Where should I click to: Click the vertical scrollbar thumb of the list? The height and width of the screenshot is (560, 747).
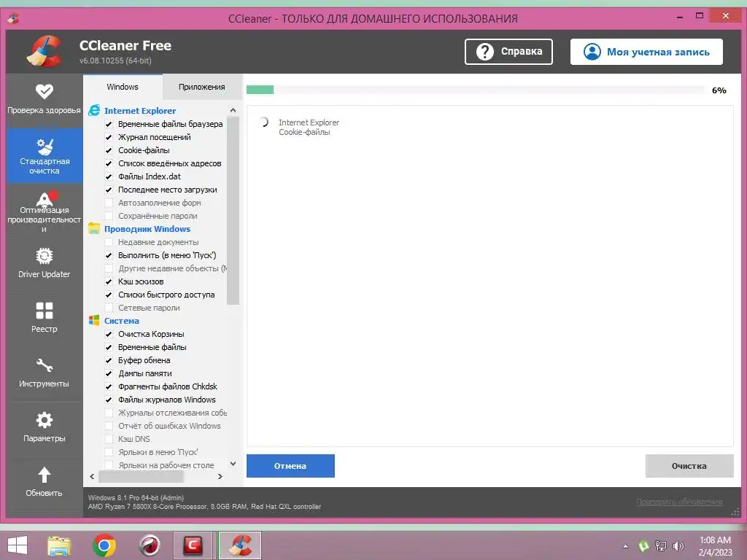coord(233,211)
